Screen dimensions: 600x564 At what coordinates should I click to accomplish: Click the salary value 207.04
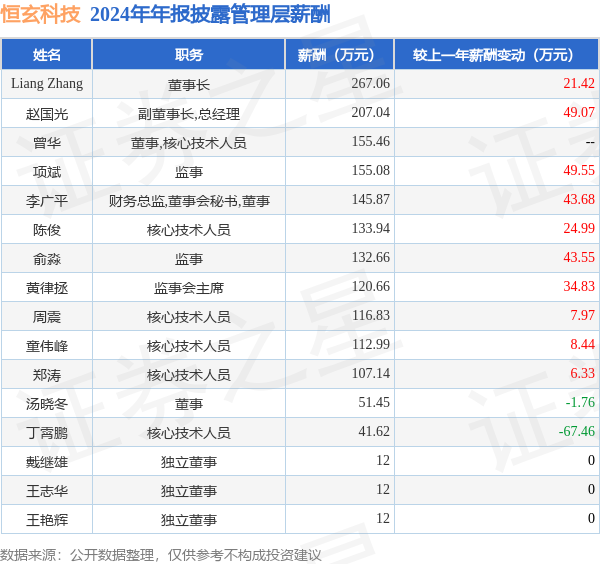(371, 112)
